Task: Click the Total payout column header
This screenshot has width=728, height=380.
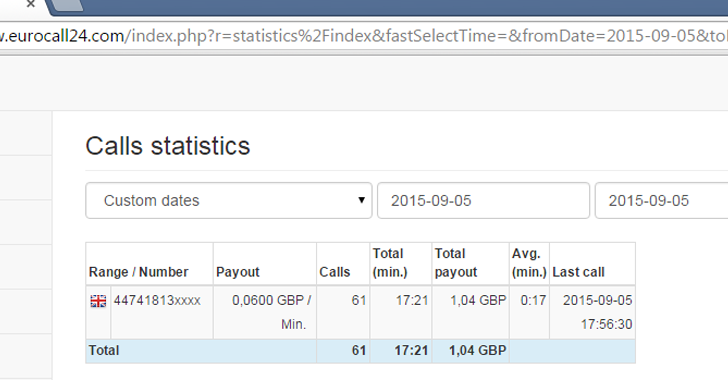Action: coord(455,263)
